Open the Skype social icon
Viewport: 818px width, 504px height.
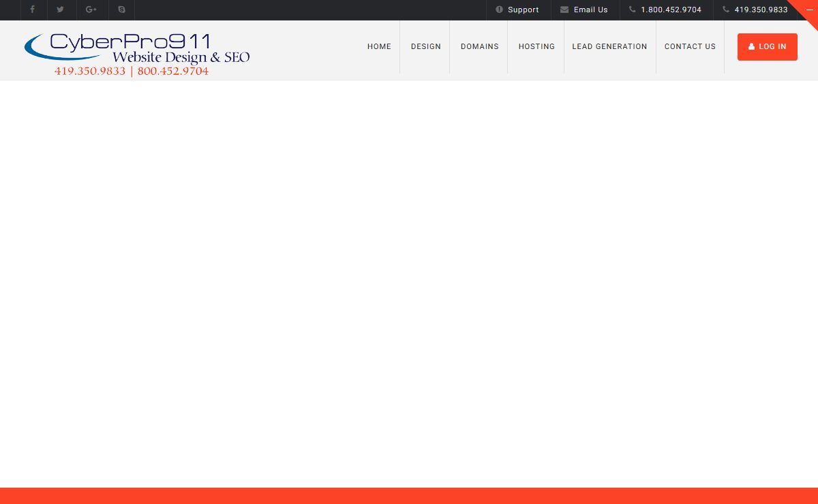tap(122, 10)
